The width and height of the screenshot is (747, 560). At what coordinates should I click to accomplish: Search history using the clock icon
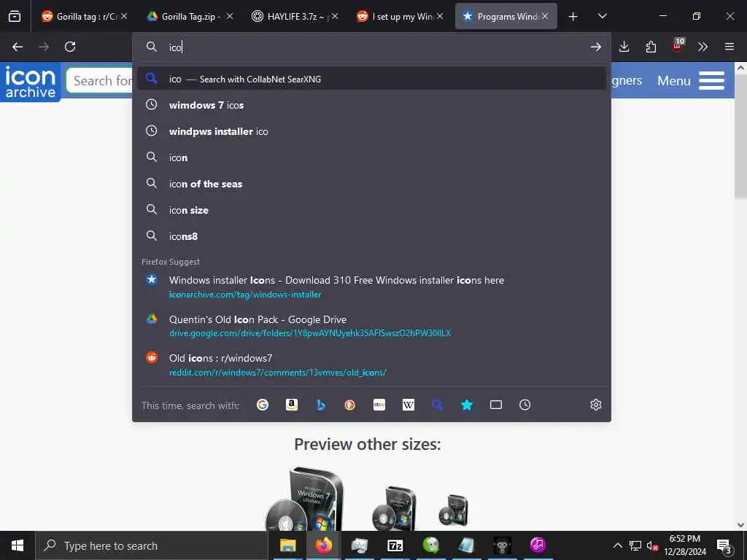tap(525, 405)
